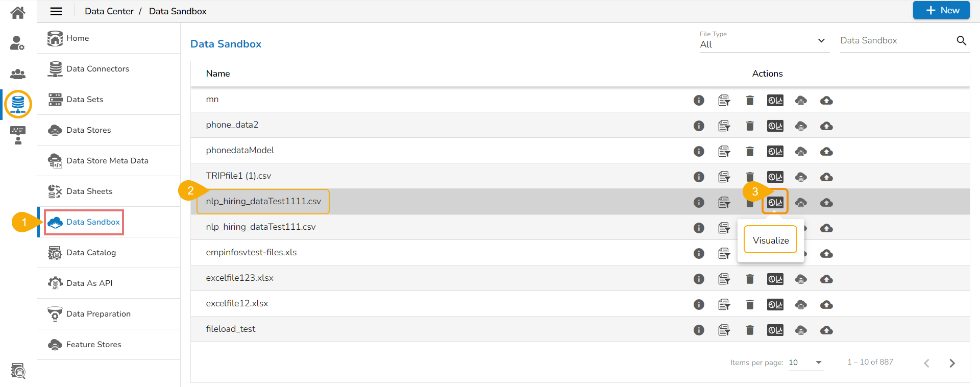Click the info icon for mn row
This screenshot has height=387, width=980.
coord(699,100)
